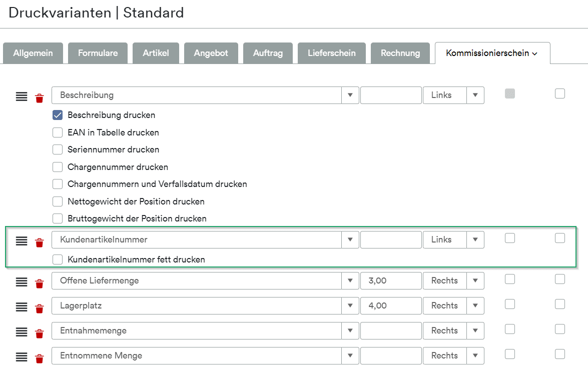Open the Kommissionierschein tab chevron menu

coord(535,53)
